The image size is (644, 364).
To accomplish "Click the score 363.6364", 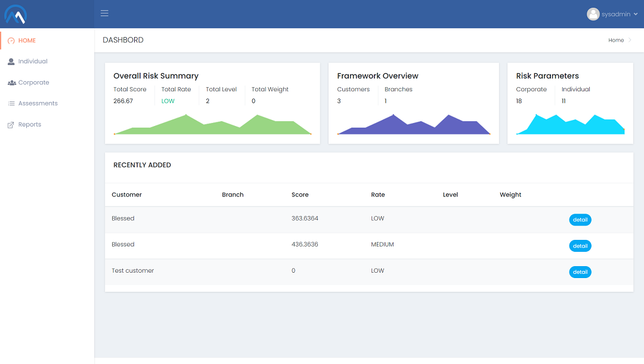I will [x=305, y=218].
